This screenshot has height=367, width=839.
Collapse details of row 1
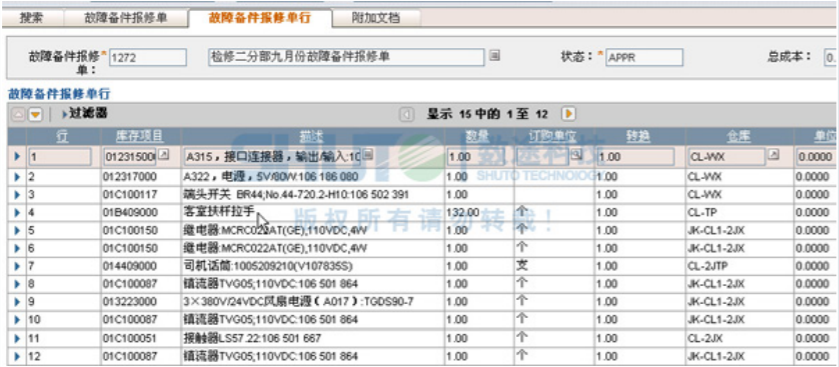click(x=17, y=157)
